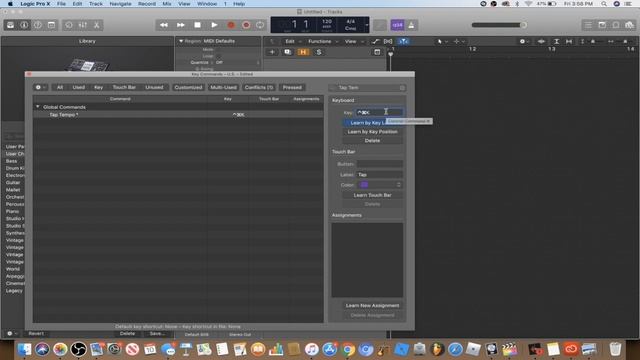640x360 pixels.
Task: Toggle the Inspector button in control bar
Action: coord(24,25)
